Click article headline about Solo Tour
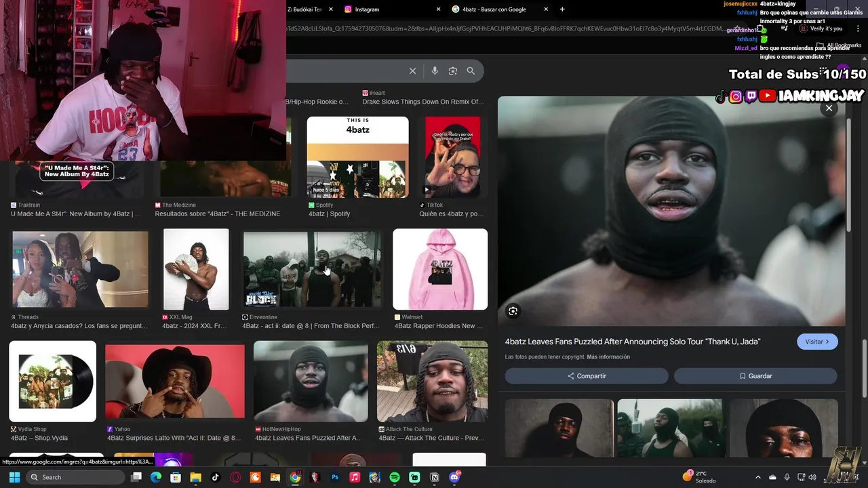 633,342
